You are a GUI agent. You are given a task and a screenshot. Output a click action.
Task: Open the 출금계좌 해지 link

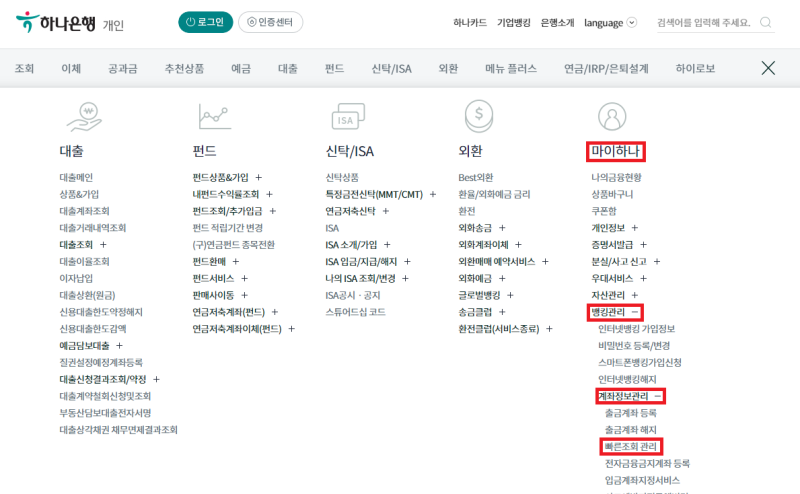pos(631,430)
